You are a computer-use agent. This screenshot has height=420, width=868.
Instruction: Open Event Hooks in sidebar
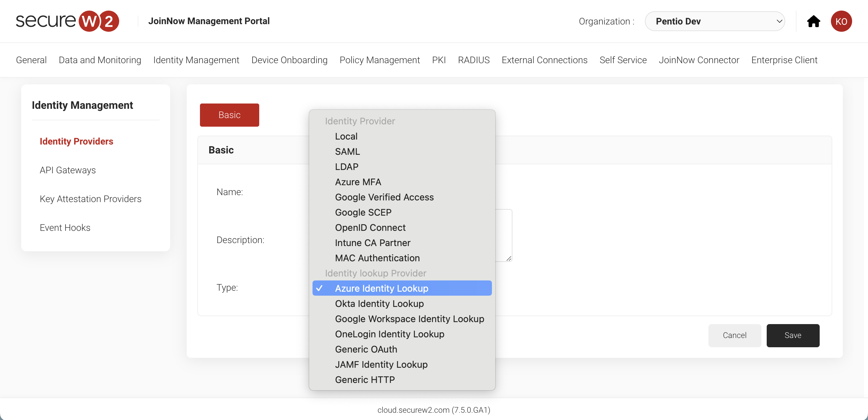tap(65, 228)
